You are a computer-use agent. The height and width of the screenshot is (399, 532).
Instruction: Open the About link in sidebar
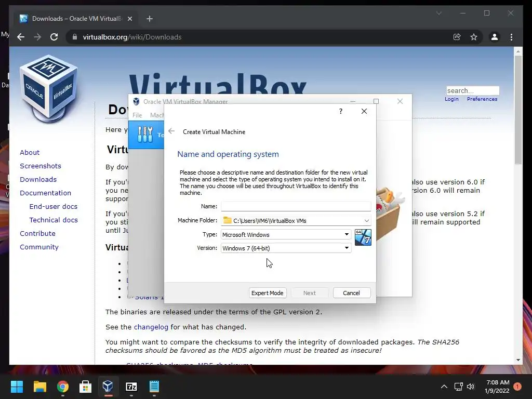[30, 152]
